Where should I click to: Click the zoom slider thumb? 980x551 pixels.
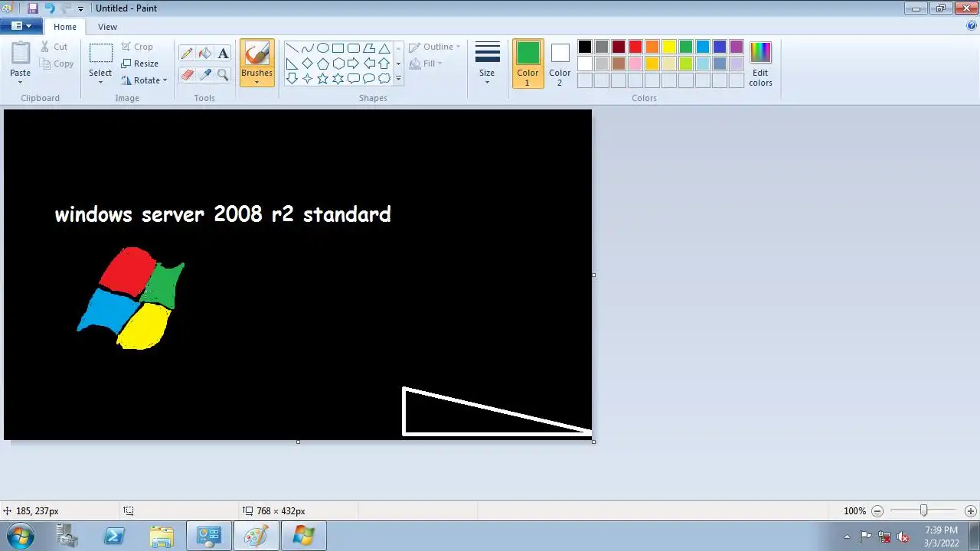coord(924,510)
